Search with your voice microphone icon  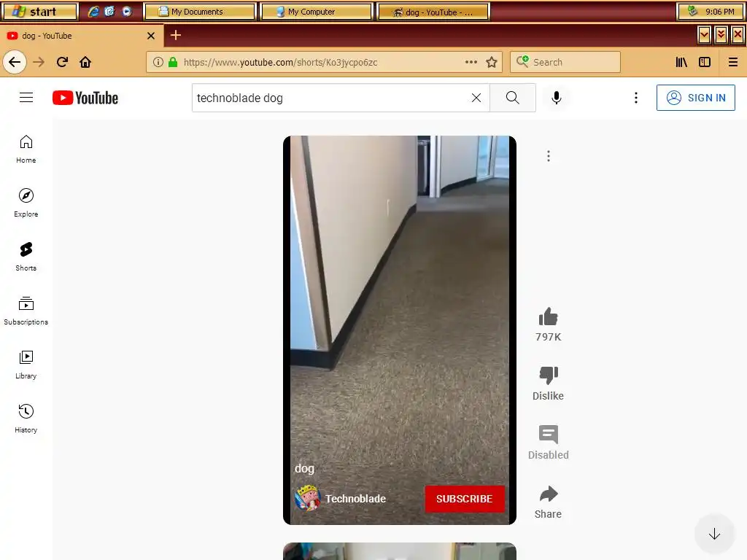click(x=556, y=98)
